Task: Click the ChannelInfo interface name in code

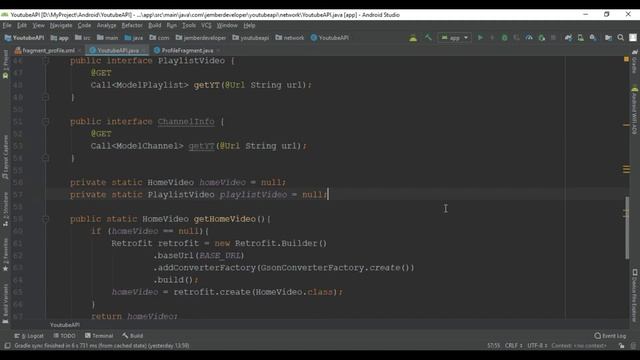Action: [186, 122]
